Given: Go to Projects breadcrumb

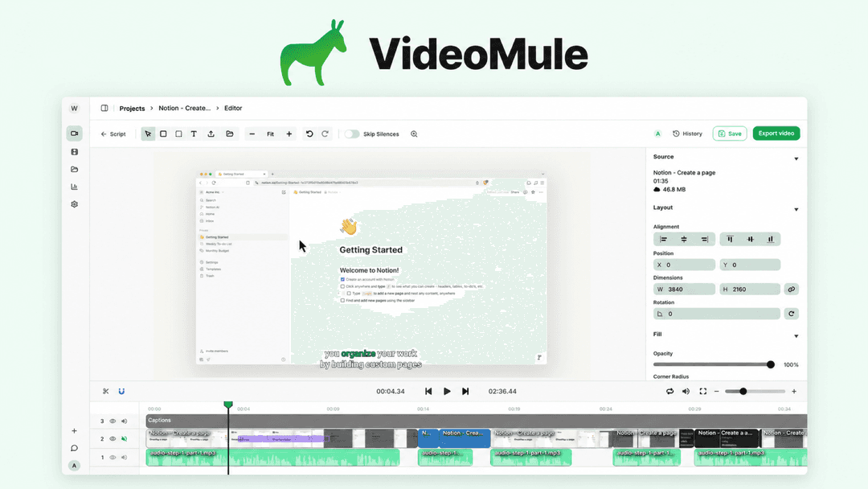Looking at the screenshot, I should tap(132, 108).
